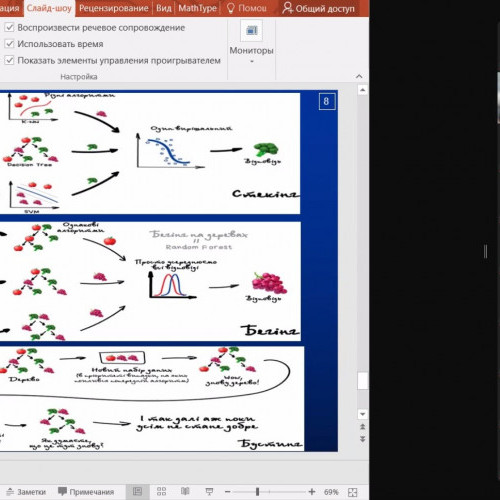
Task: Toggle Воспроизвести речевое сопровождение checkbox
Action: 10,27
